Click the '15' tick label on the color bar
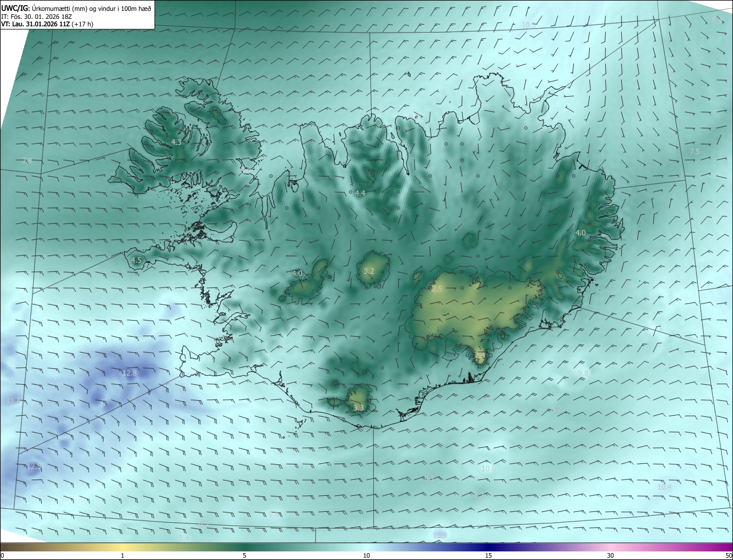This screenshot has width=733, height=560. pyautogui.click(x=488, y=555)
